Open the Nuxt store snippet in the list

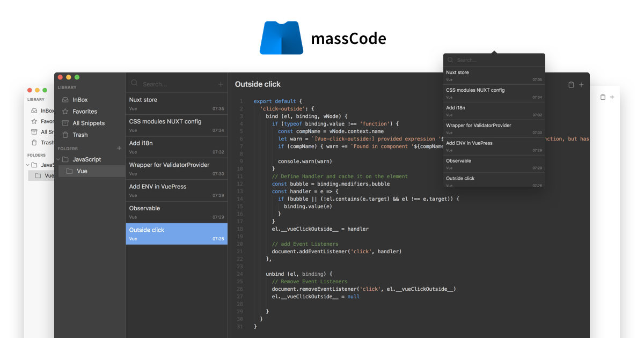pos(177,104)
